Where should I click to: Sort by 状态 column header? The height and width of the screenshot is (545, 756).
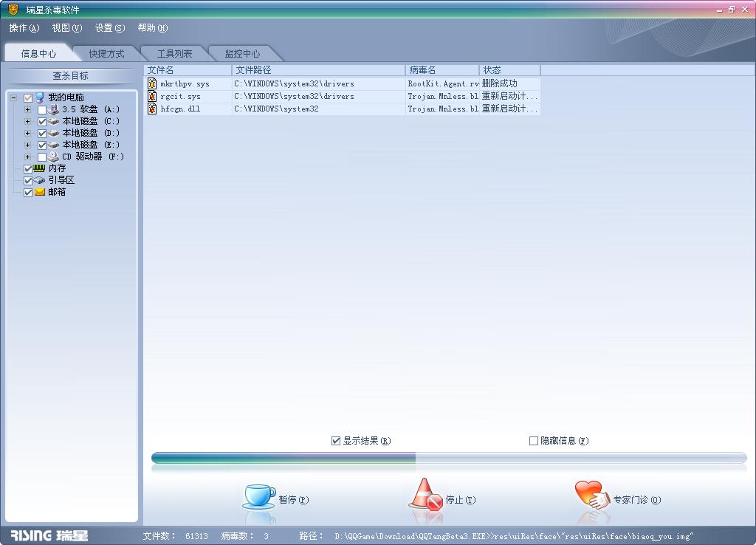510,70
